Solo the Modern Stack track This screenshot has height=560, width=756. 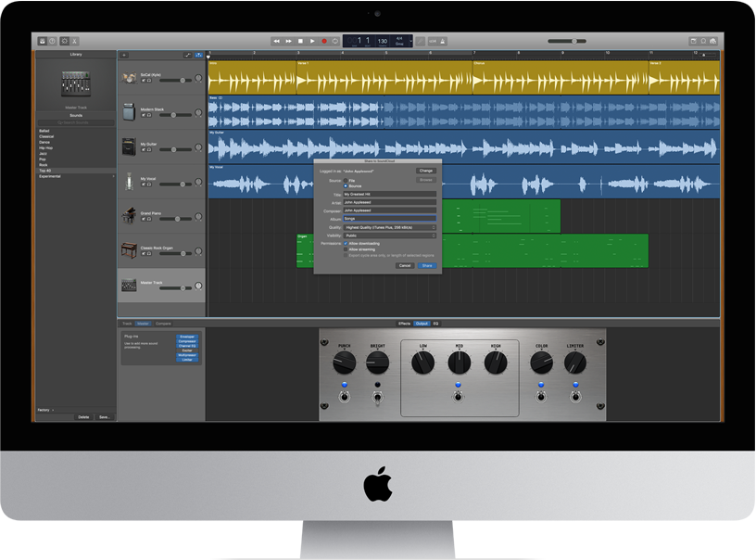tap(149, 115)
